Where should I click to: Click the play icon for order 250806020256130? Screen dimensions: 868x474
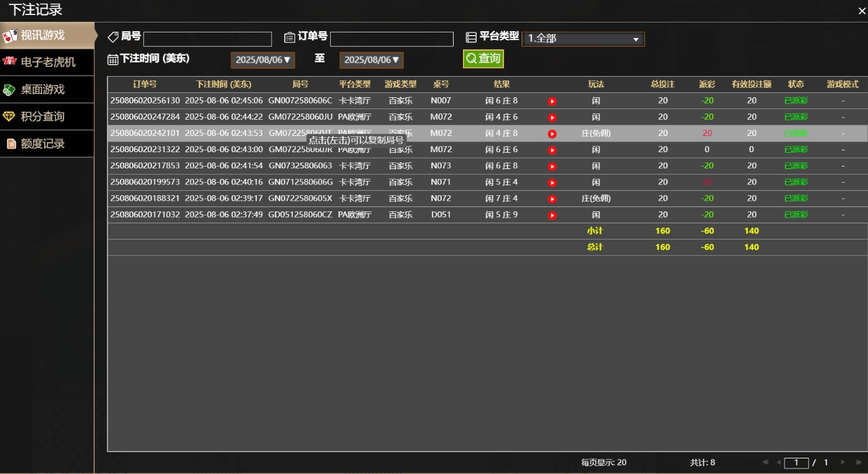(552, 101)
